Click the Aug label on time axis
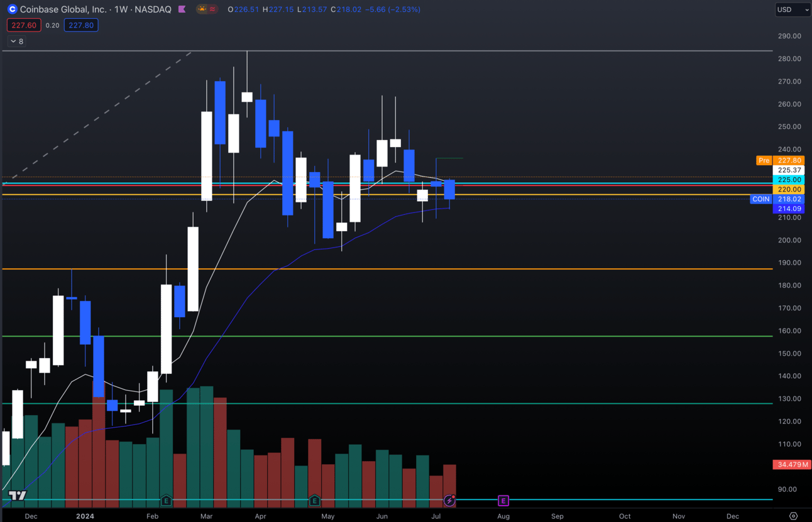 pos(503,516)
